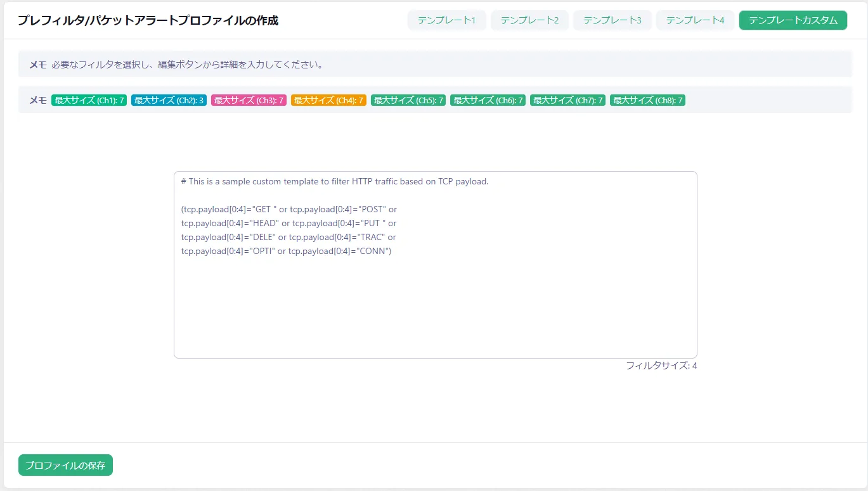Click the memo text about selecting filters
Screen dimensions: 868x491
coord(188,65)
